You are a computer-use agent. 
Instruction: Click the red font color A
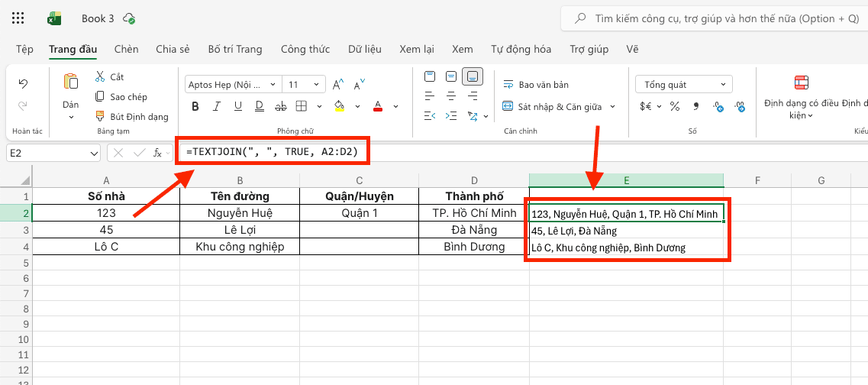[378, 106]
